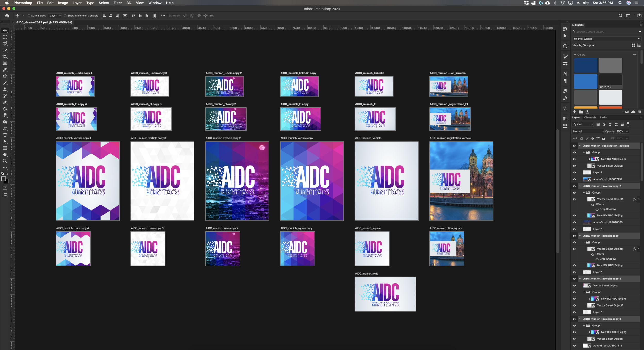Hide the Layer 4 layer
Screen dimensions: 644x350
[574, 173]
